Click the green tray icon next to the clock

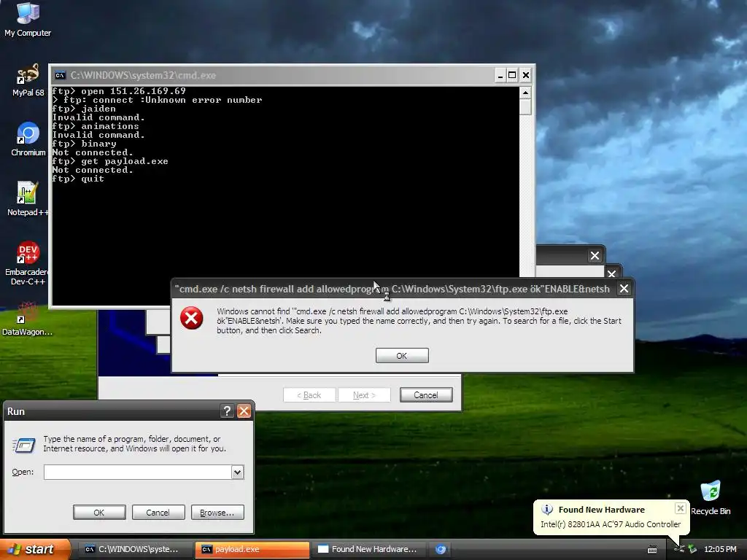[x=693, y=550]
